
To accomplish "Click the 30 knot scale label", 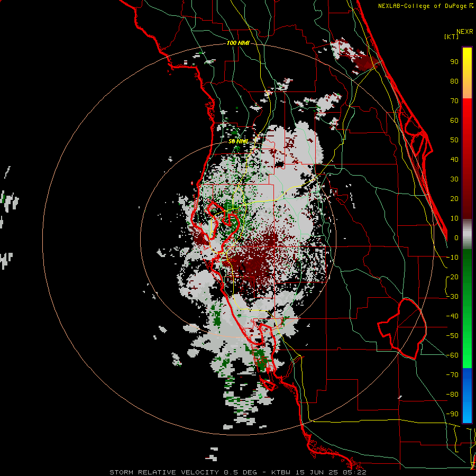I will (x=454, y=179).
